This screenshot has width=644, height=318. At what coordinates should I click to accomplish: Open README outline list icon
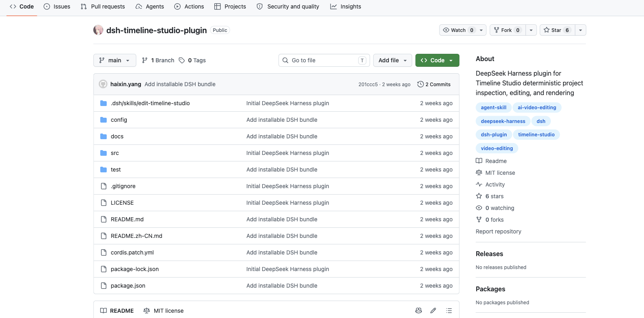tap(449, 311)
